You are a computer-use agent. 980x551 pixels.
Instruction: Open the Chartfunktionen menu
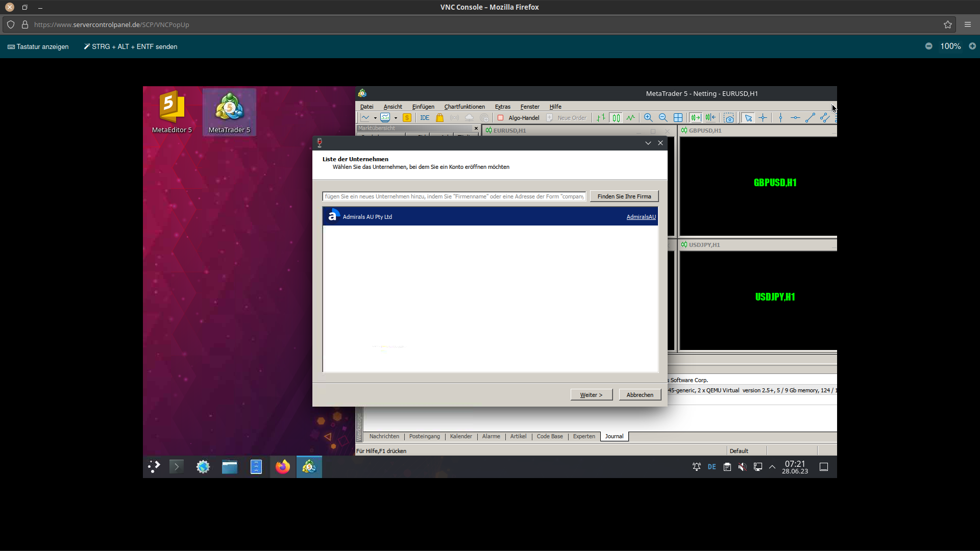coord(464,107)
